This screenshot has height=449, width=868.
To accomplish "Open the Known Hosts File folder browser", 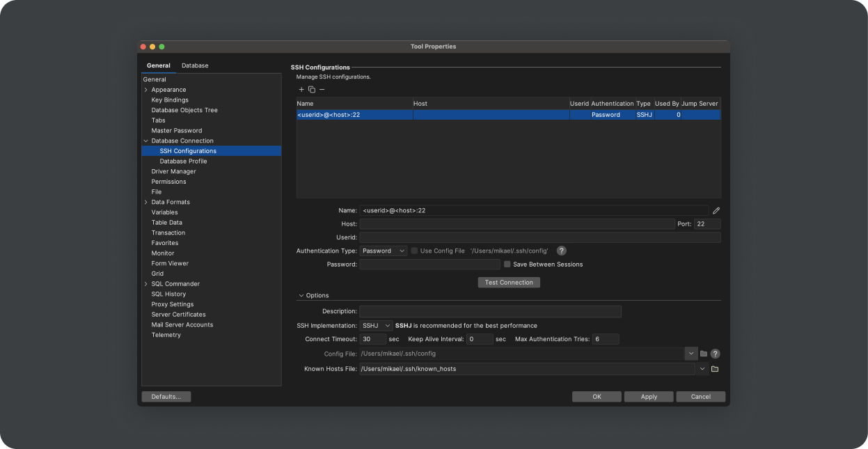I will tap(714, 368).
